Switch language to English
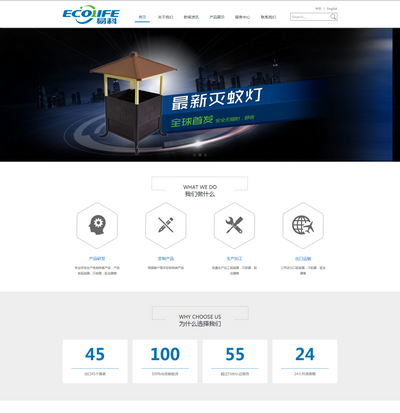This screenshot has width=400, height=413. [332, 9]
